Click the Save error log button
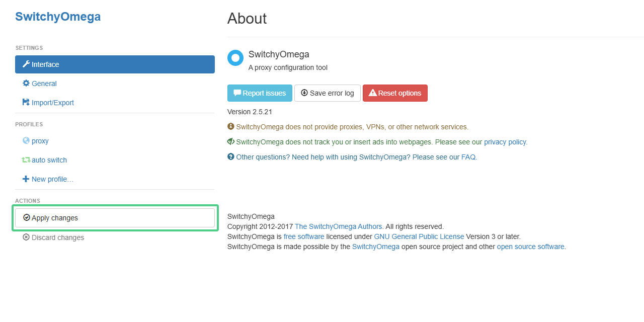This screenshot has width=644, height=322. [x=328, y=93]
